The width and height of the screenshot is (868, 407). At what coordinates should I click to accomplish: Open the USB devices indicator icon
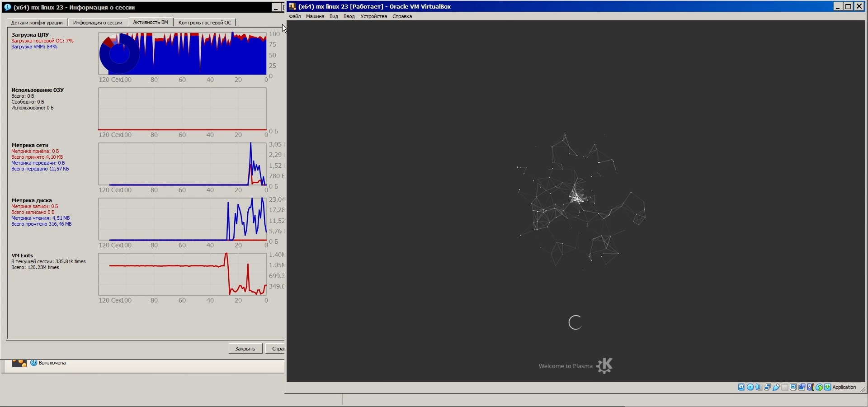(776, 387)
